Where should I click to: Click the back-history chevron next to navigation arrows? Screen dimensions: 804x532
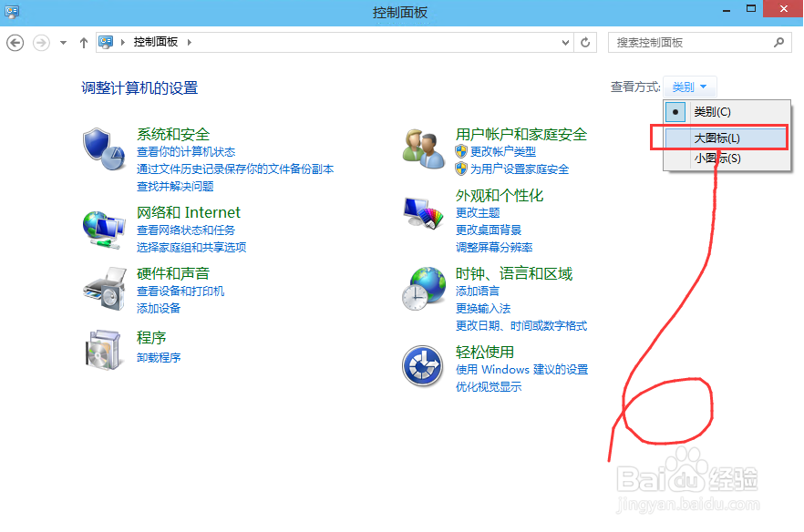coord(62,42)
